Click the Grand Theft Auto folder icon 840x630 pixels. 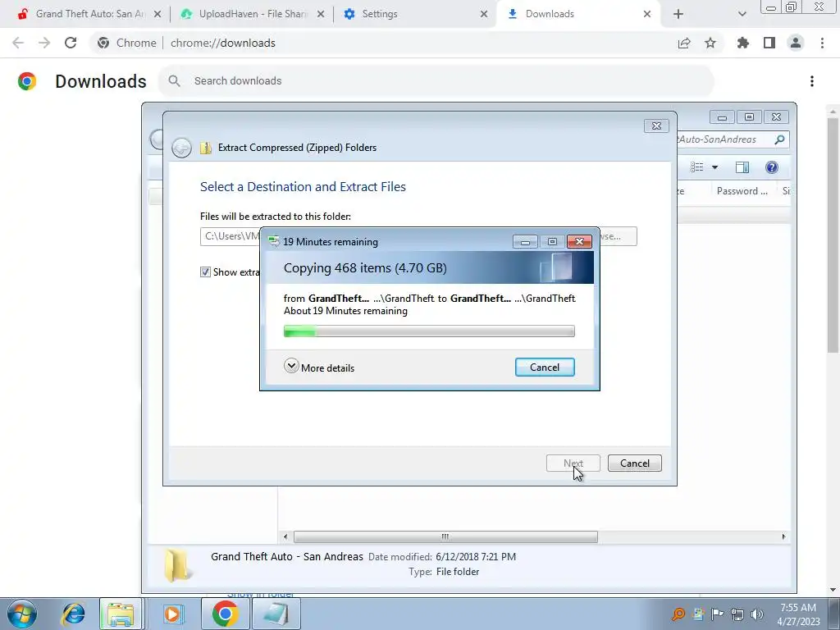point(177,565)
